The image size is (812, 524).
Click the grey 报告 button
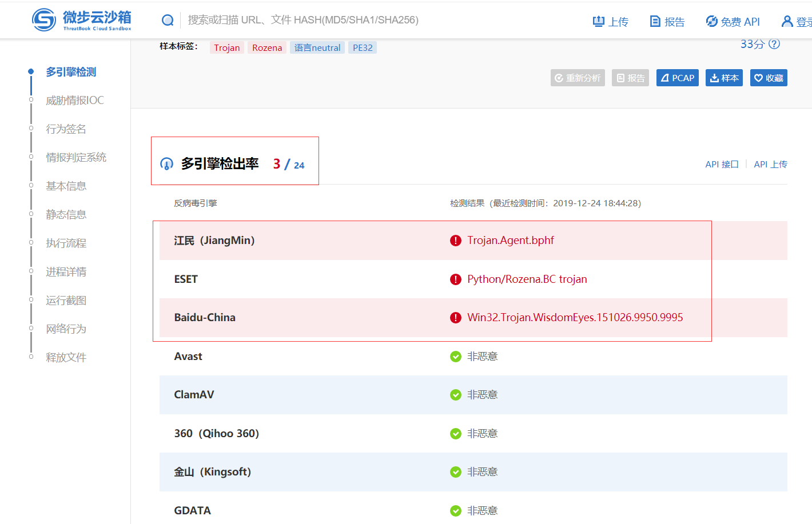coord(630,78)
